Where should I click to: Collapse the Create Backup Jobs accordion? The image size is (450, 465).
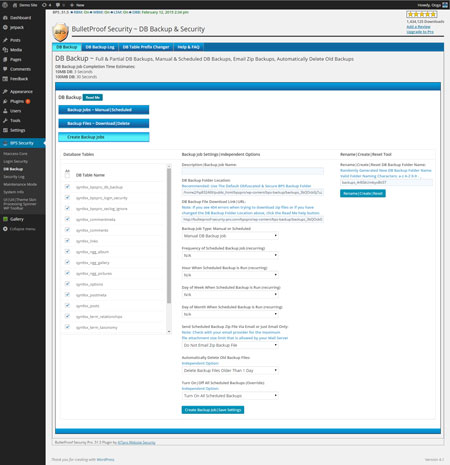click(104, 137)
